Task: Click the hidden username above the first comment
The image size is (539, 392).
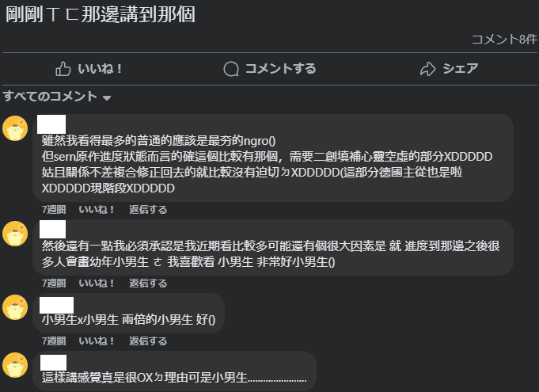Action: tap(51, 124)
